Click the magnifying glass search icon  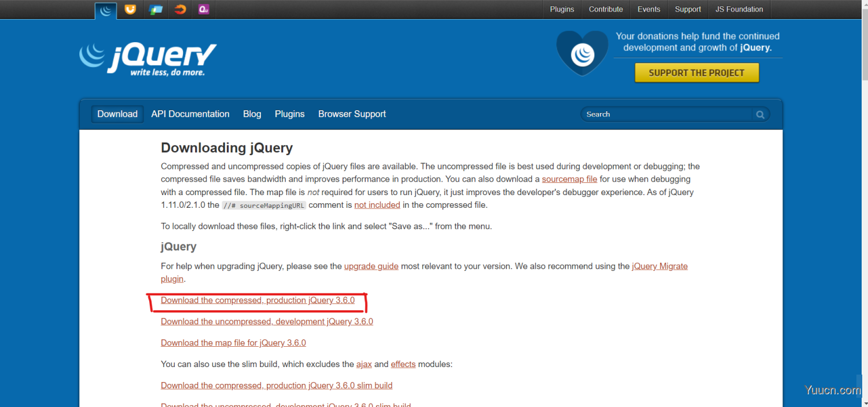coord(760,115)
